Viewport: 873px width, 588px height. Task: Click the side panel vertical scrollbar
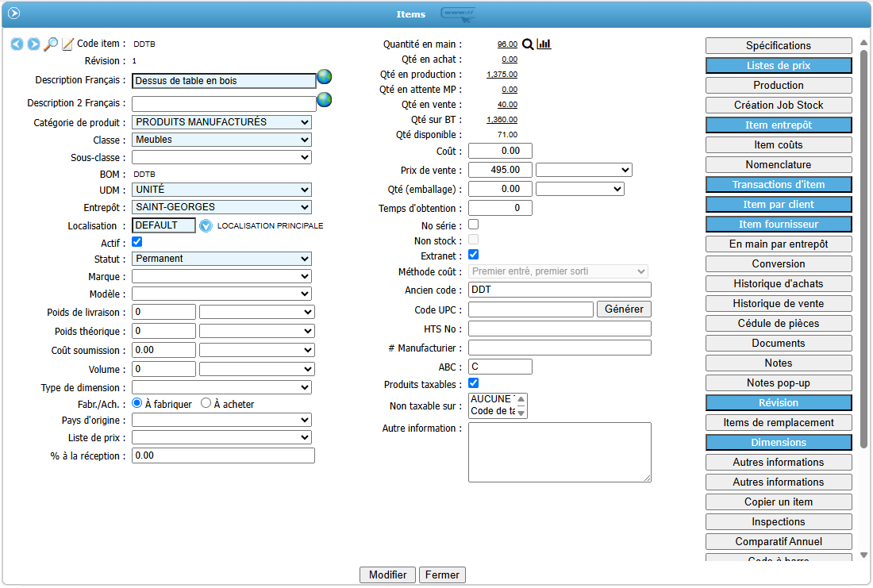[863, 249]
